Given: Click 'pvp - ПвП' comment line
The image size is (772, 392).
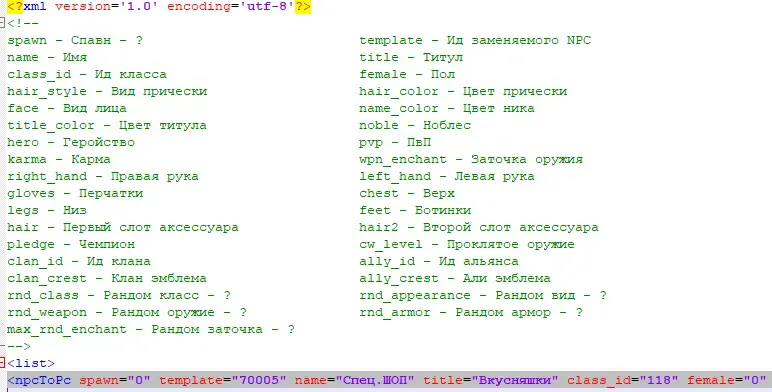Looking at the screenshot, I should [x=395, y=142].
